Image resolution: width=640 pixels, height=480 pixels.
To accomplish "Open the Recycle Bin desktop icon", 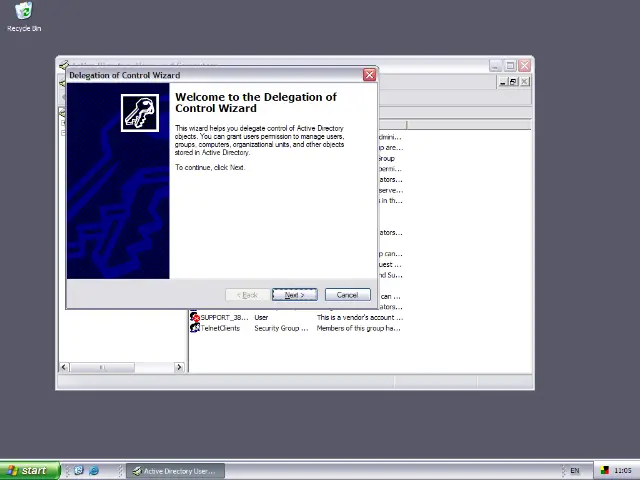I will tap(24, 17).
